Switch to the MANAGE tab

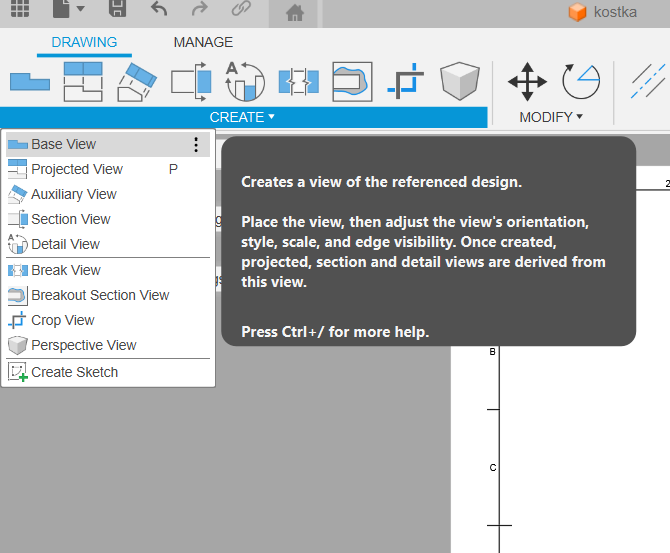[203, 43]
